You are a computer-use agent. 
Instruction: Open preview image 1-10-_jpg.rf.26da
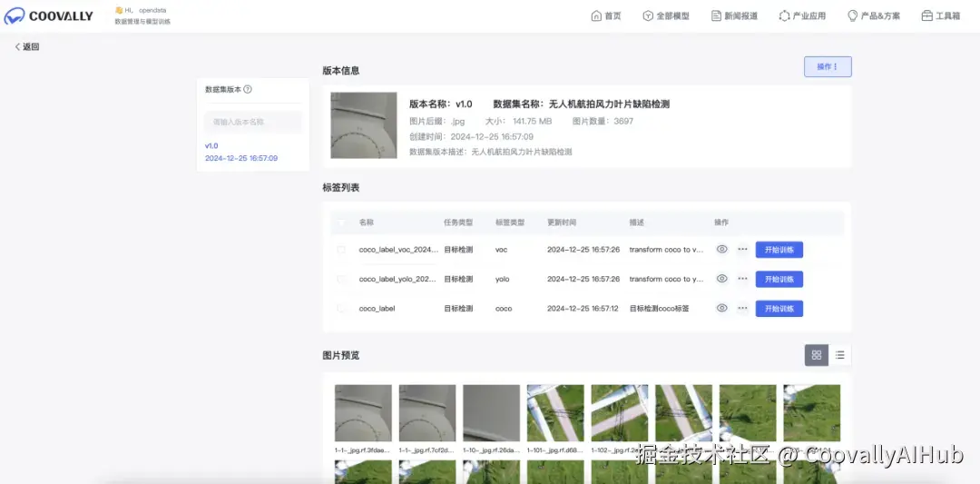(x=491, y=412)
